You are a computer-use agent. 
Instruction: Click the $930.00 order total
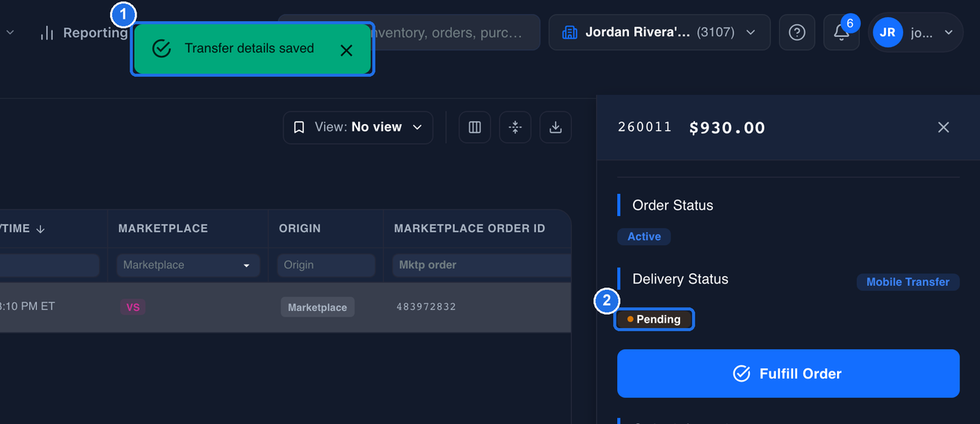727,128
